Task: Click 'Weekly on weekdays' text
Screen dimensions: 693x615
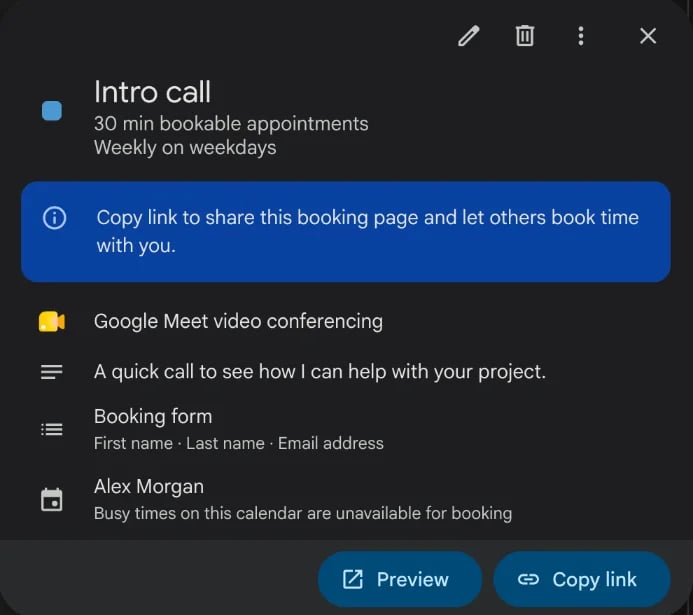Action: click(x=185, y=148)
